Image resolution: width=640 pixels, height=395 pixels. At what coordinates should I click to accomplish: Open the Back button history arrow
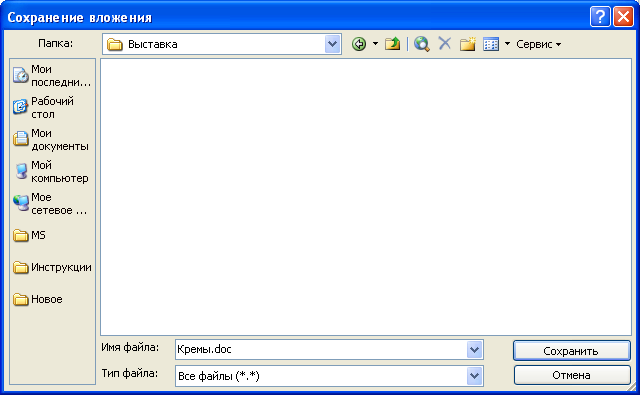pyautogui.click(x=375, y=44)
